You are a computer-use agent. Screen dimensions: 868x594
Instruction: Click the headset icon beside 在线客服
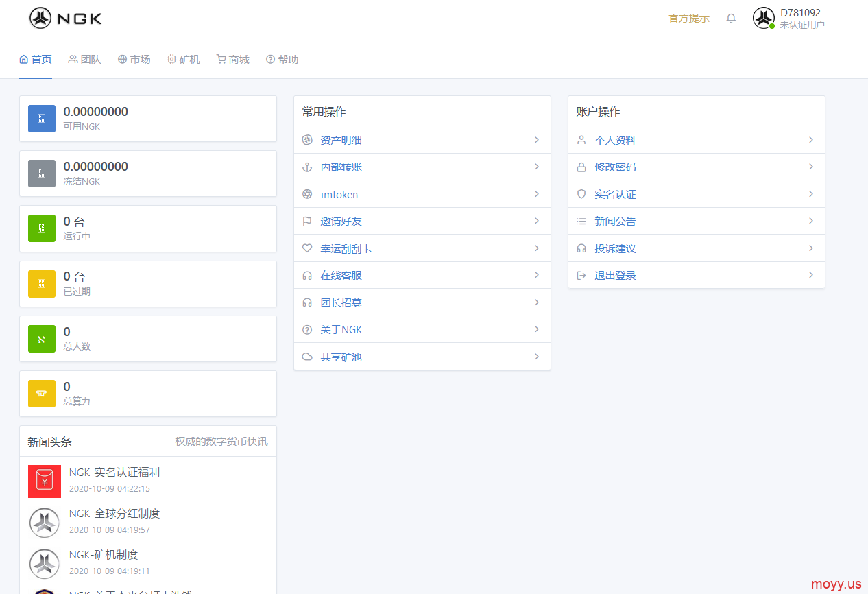pyautogui.click(x=307, y=276)
